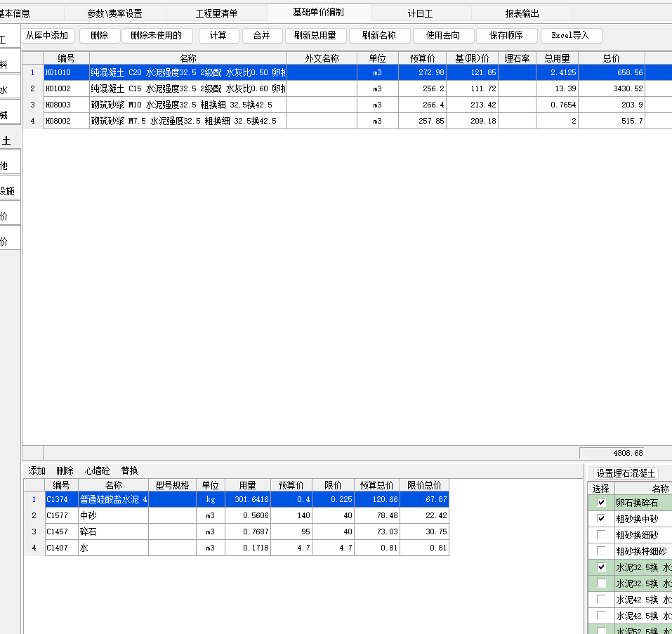Enable the 粗砂换细砂 checkbox
672x634 pixels.
coord(601,535)
